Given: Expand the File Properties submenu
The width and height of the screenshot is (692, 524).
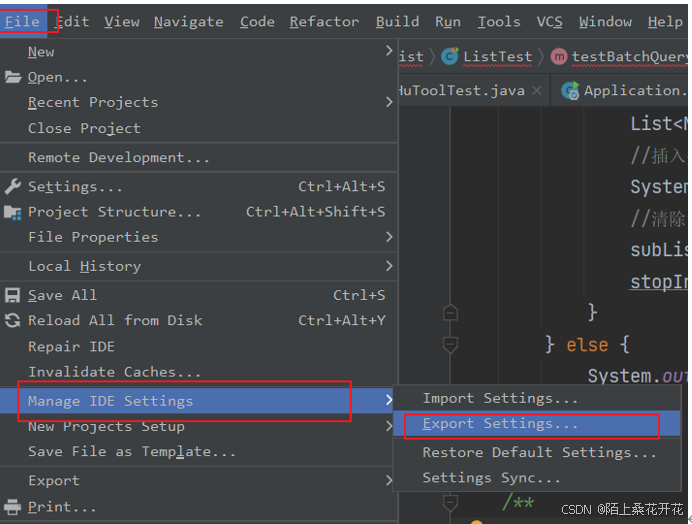Looking at the screenshot, I should [199, 237].
